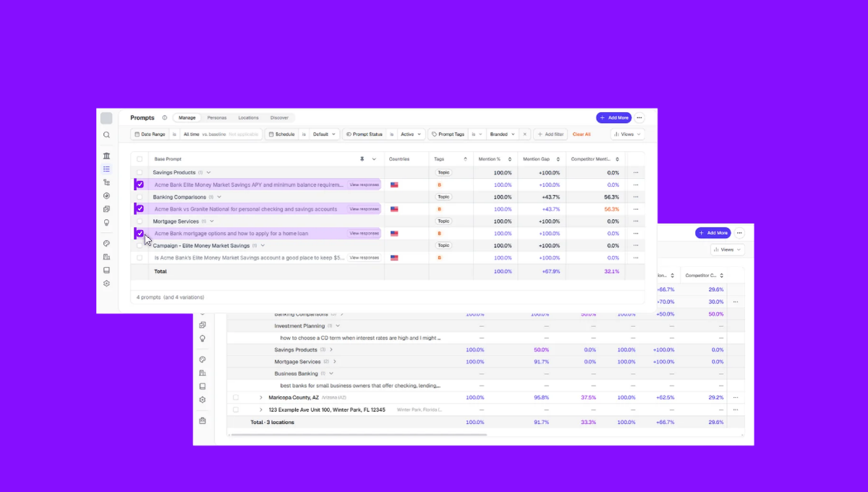Image resolution: width=868 pixels, height=492 pixels.
Task: Click horizontal scrollbar in the back window table
Action: [x=359, y=435]
